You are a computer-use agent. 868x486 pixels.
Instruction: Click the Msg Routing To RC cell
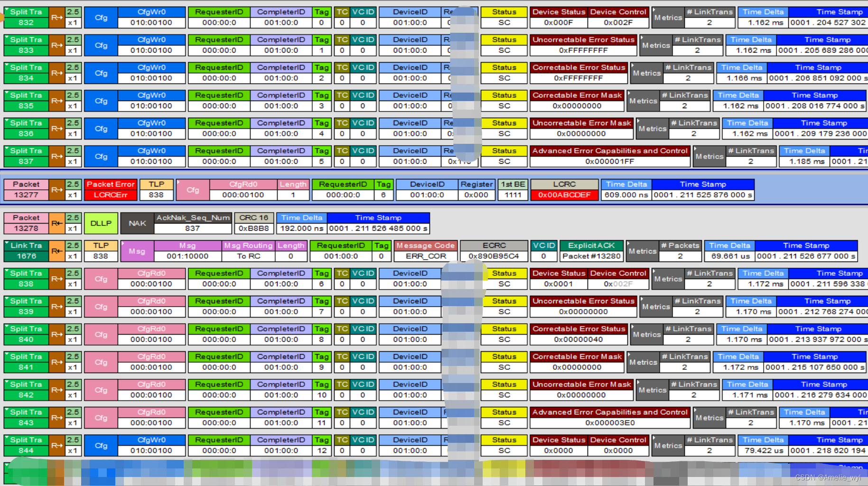pyautogui.click(x=249, y=251)
